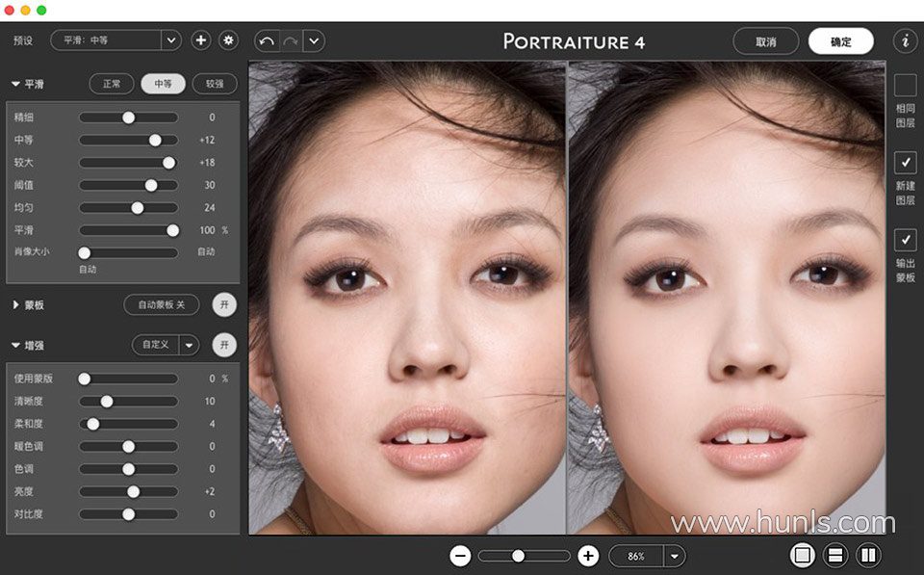The height and width of the screenshot is (575, 924).
Task: Click the add preset plus icon
Action: (x=200, y=40)
